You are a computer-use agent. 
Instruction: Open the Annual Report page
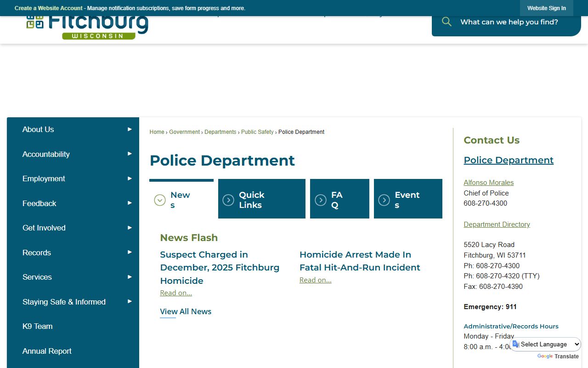click(73, 351)
